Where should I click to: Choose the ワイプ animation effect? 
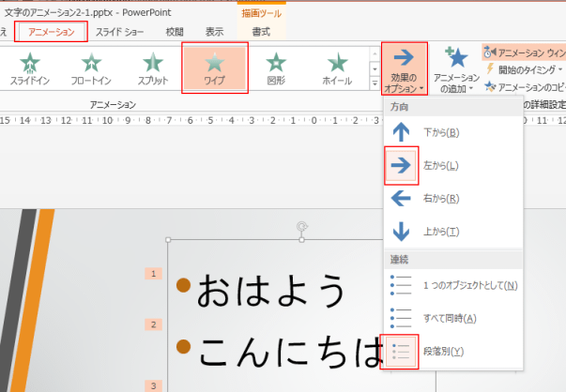(215, 68)
